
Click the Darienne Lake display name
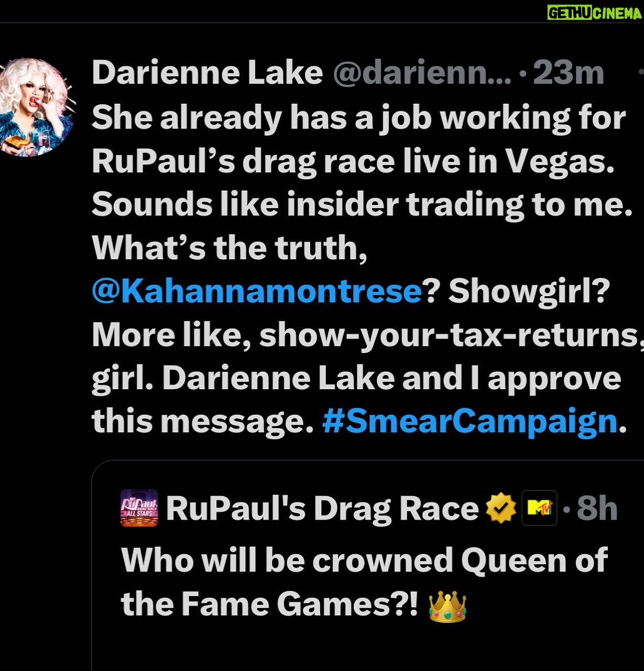pos(207,73)
